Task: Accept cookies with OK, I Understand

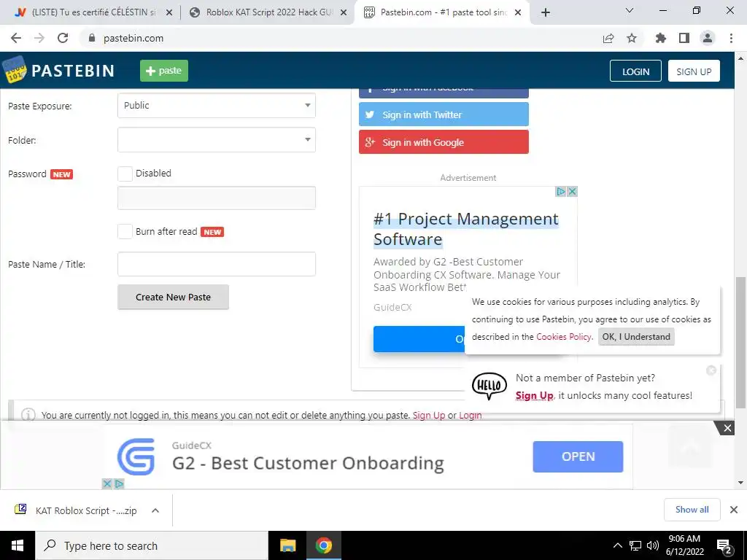Action: click(636, 337)
